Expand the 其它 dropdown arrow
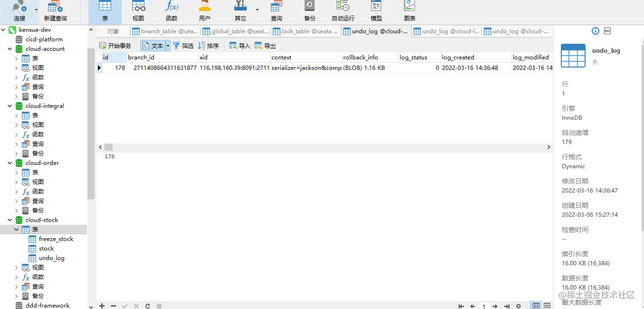644x309 pixels. 258,10
